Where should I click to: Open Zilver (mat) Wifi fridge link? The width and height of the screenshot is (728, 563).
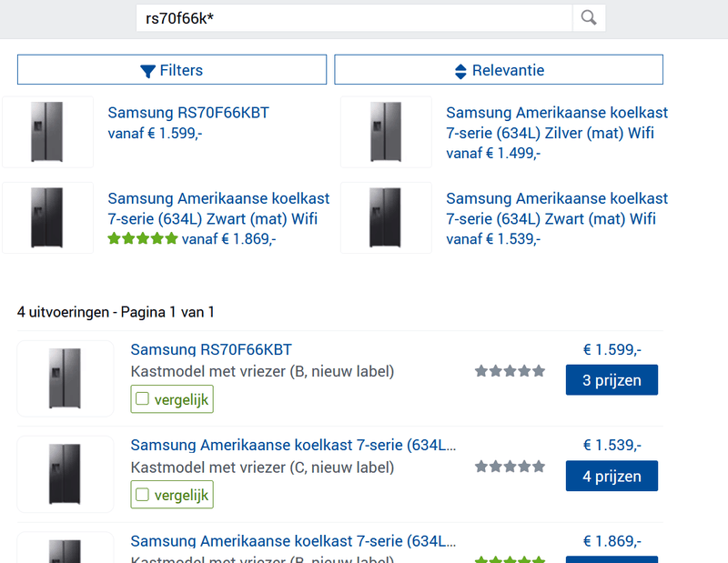[557, 123]
